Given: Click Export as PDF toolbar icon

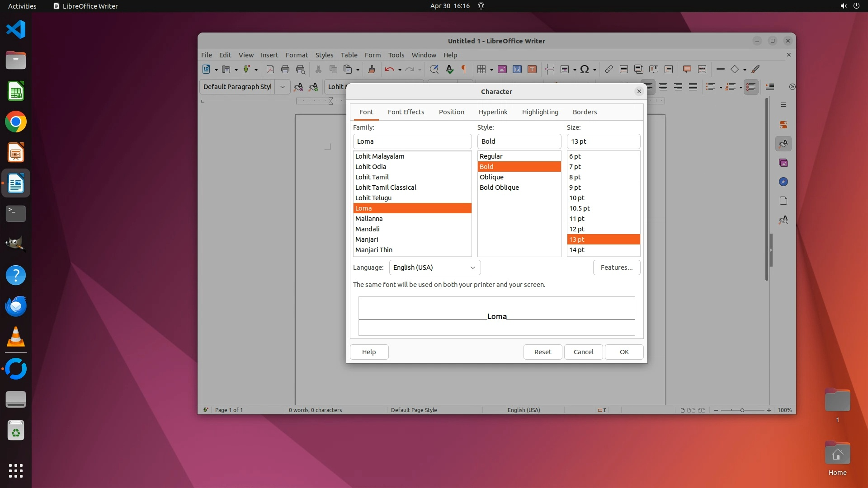Looking at the screenshot, I should [x=270, y=69].
